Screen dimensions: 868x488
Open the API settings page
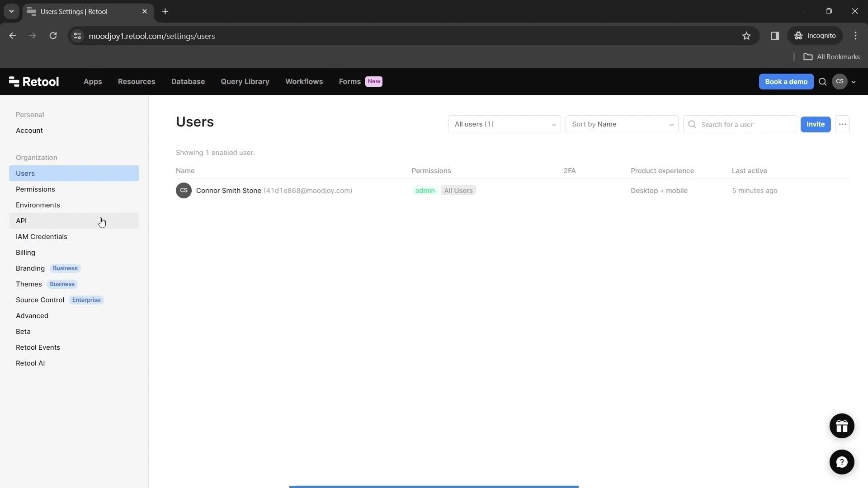21,221
